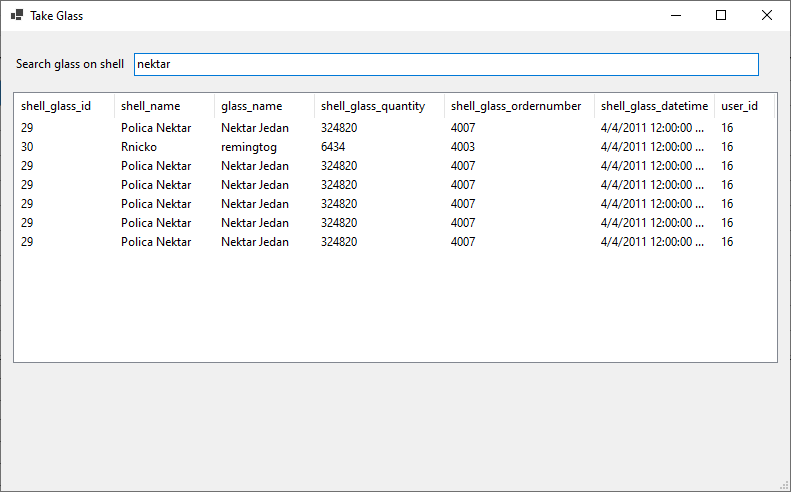Select the last Polica Nektar row in list

pyautogui.click(x=156, y=242)
